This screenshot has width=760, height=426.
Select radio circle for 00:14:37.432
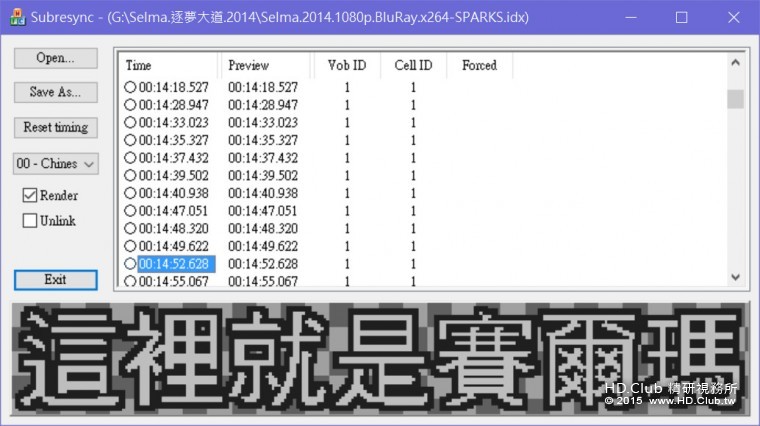click(x=130, y=158)
